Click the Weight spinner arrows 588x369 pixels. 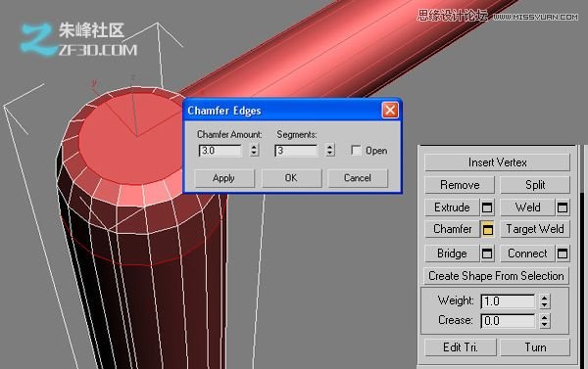coord(545,301)
